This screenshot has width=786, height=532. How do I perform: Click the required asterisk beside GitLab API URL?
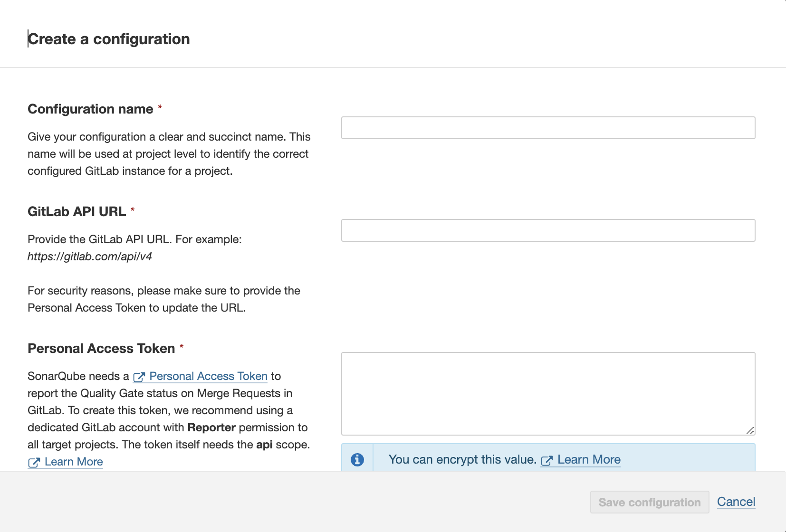coord(133,210)
